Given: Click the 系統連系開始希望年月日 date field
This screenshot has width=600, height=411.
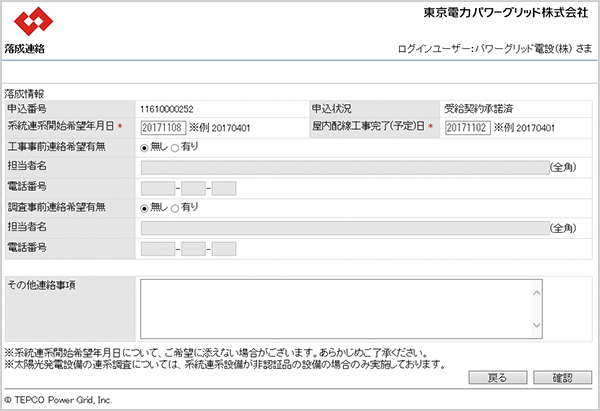Looking at the screenshot, I should pos(163,128).
